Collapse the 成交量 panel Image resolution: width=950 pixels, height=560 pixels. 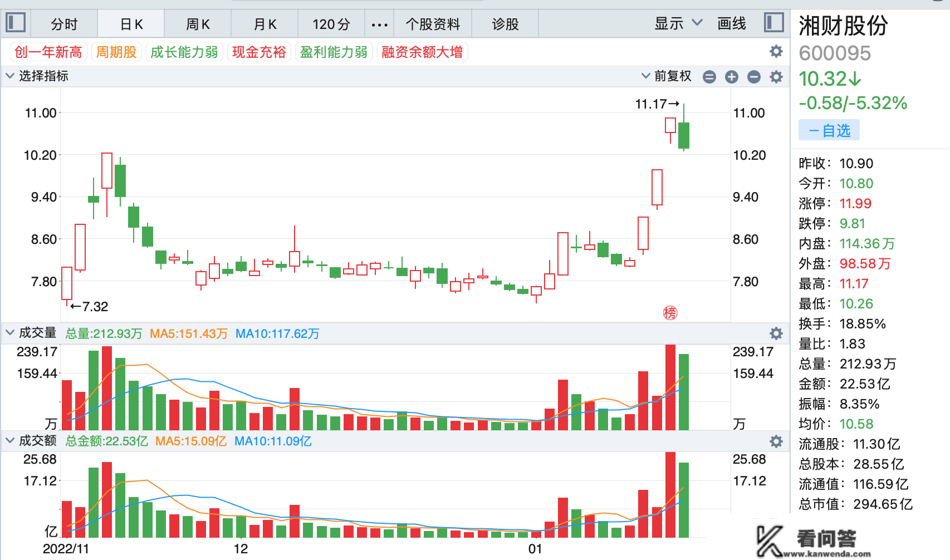click(9, 333)
